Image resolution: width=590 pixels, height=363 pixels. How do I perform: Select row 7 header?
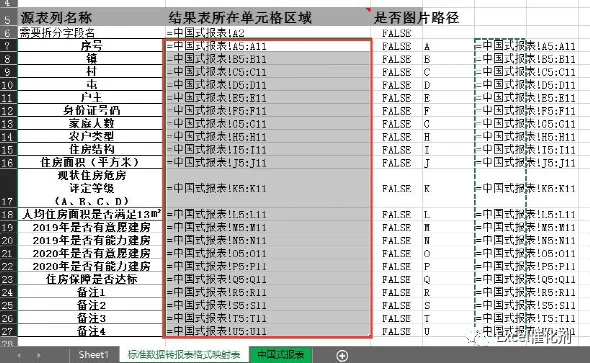tap(8, 46)
